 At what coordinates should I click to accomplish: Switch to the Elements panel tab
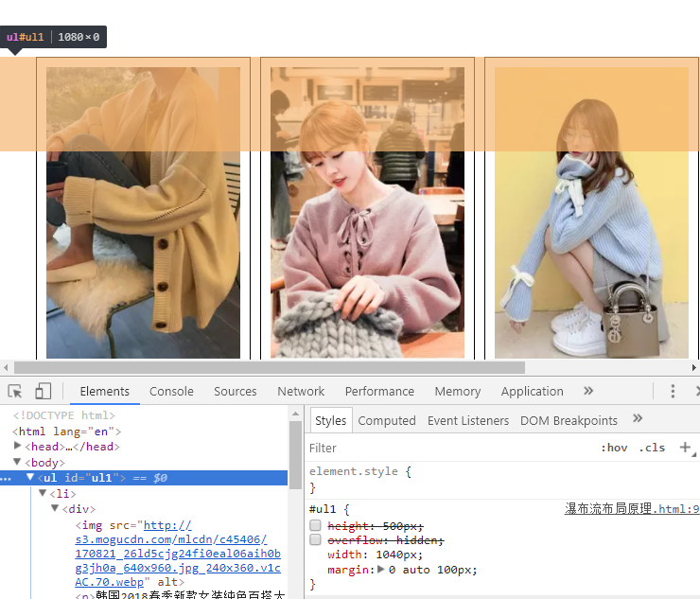pyautogui.click(x=104, y=392)
